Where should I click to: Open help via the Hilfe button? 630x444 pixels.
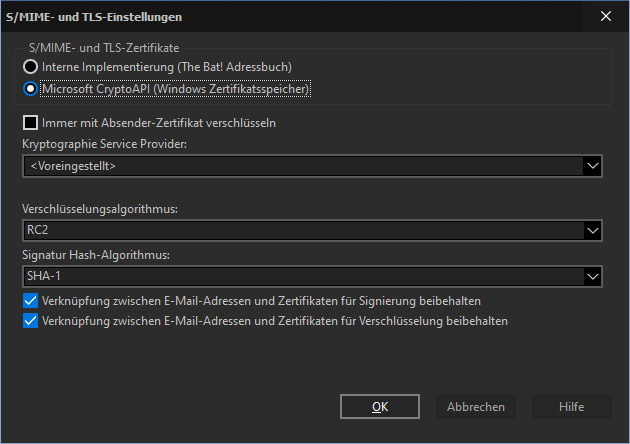coord(571,407)
